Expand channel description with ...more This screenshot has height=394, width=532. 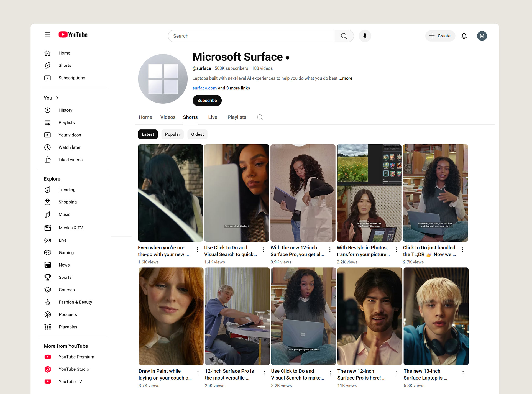click(x=346, y=78)
